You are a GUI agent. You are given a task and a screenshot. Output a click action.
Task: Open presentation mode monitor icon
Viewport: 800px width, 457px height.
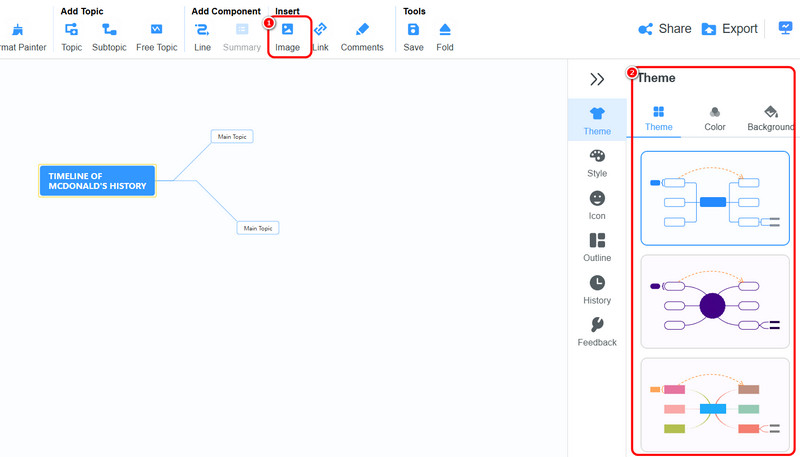point(785,28)
